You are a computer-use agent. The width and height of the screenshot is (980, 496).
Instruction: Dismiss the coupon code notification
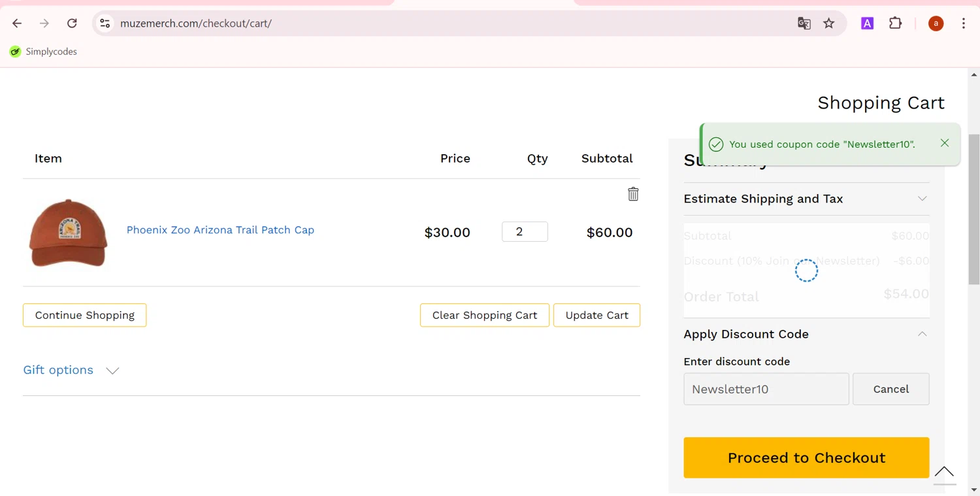coord(944,143)
